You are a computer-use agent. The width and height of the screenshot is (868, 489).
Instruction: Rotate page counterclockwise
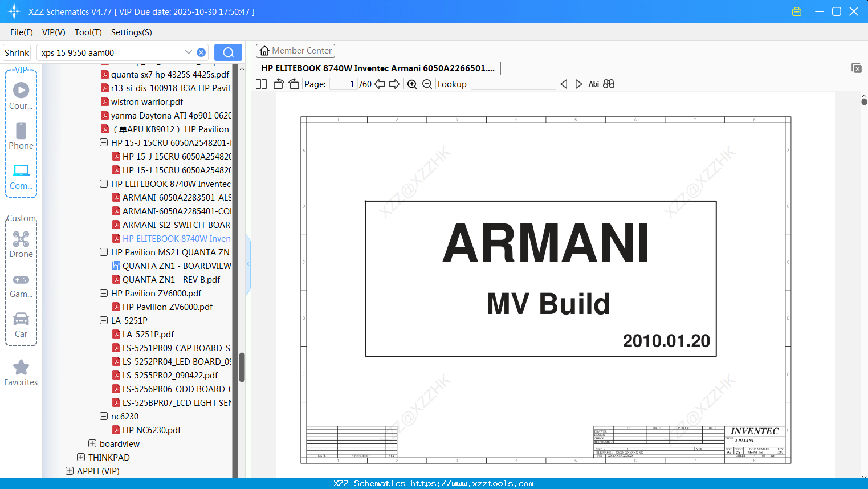tap(278, 84)
